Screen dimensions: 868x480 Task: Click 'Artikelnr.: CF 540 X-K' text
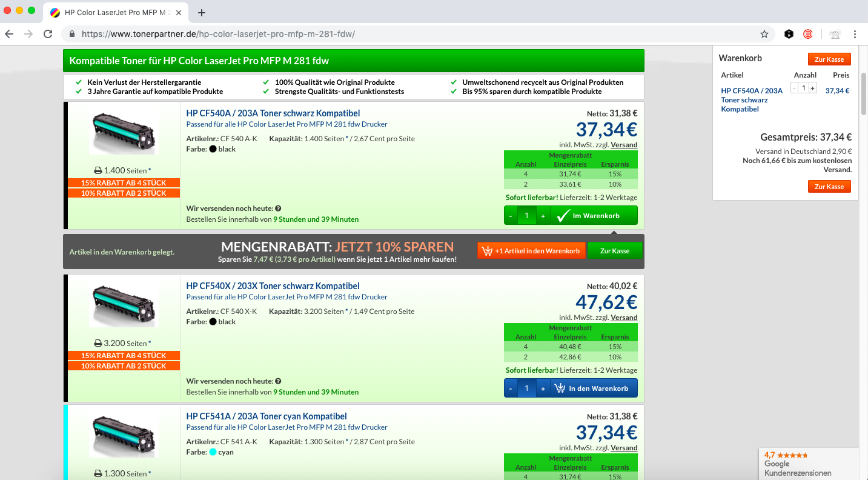(222, 312)
